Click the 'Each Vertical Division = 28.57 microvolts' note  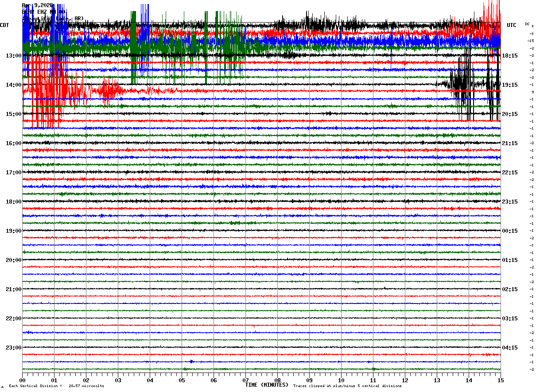pos(56,386)
